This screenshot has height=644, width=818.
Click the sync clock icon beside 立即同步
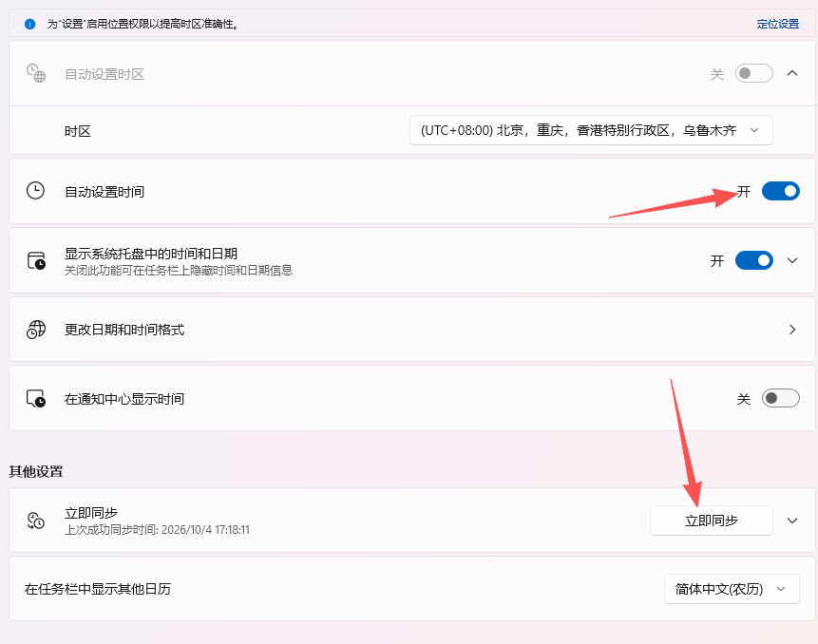tap(36, 521)
